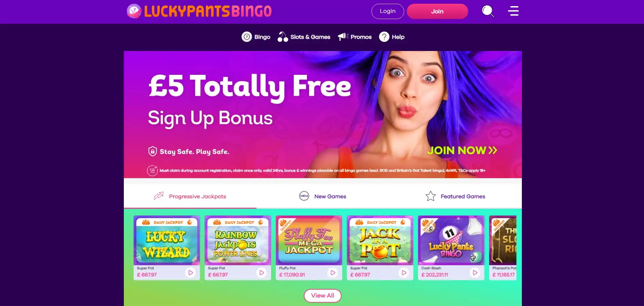Open the hamburger menu icon
644x306 pixels.
(513, 11)
